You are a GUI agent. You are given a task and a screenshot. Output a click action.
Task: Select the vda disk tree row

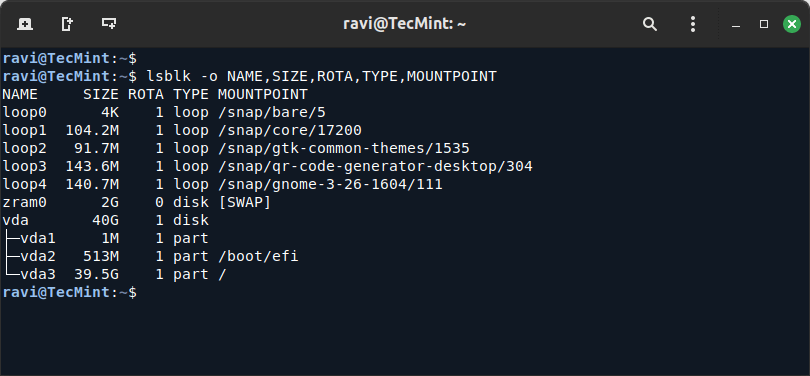point(105,221)
